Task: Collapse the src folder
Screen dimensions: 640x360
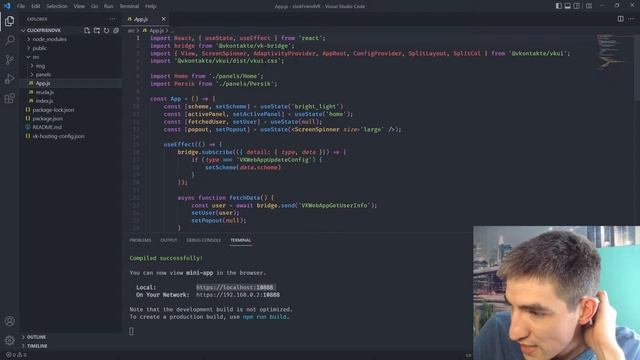Action: pos(71,57)
